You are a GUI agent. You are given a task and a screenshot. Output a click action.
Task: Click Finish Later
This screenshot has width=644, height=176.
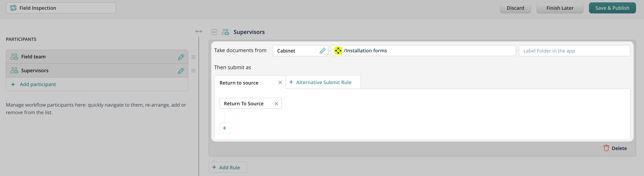click(560, 8)
